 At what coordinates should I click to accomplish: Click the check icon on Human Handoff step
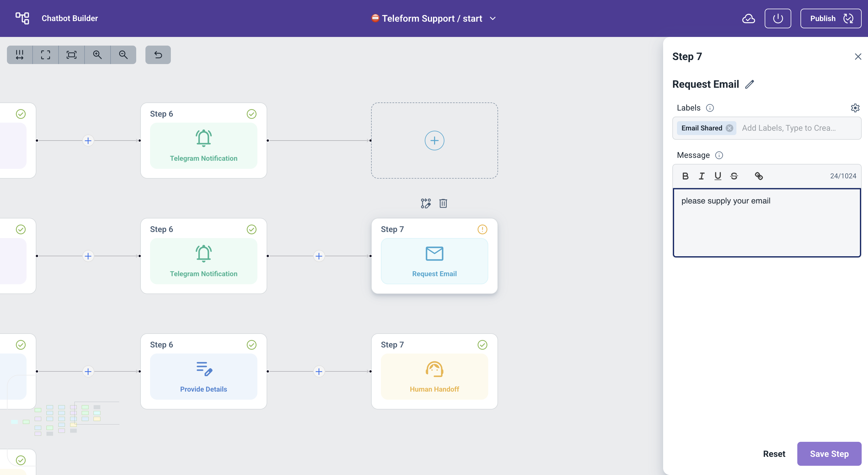pyautogui.click(x=482, y=345)
